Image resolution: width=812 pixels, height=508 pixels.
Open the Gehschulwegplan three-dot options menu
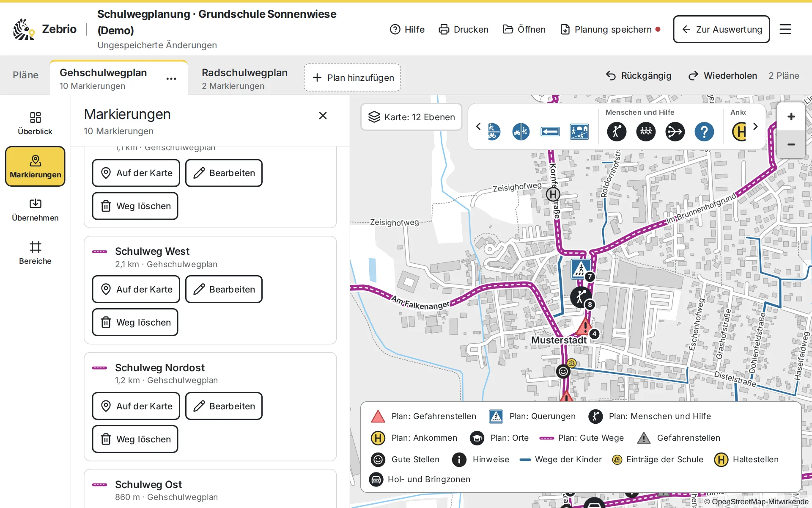tap(171, 79)
